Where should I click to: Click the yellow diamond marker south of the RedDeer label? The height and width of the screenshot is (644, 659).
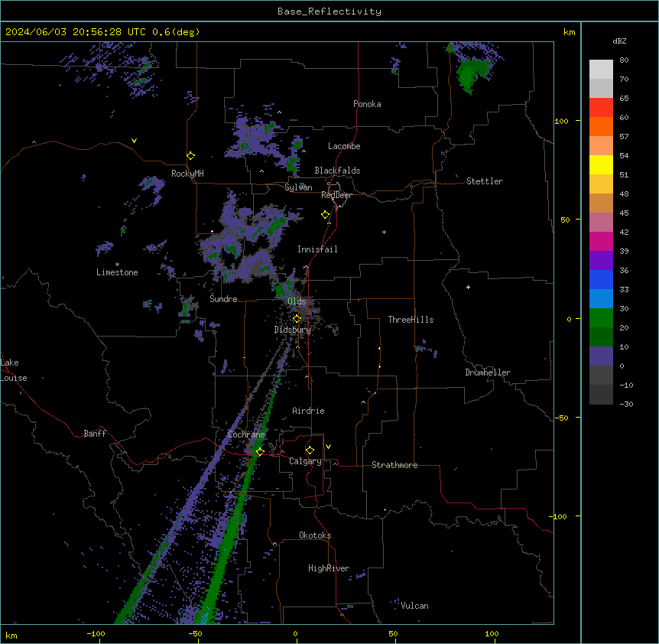point(326,215)
